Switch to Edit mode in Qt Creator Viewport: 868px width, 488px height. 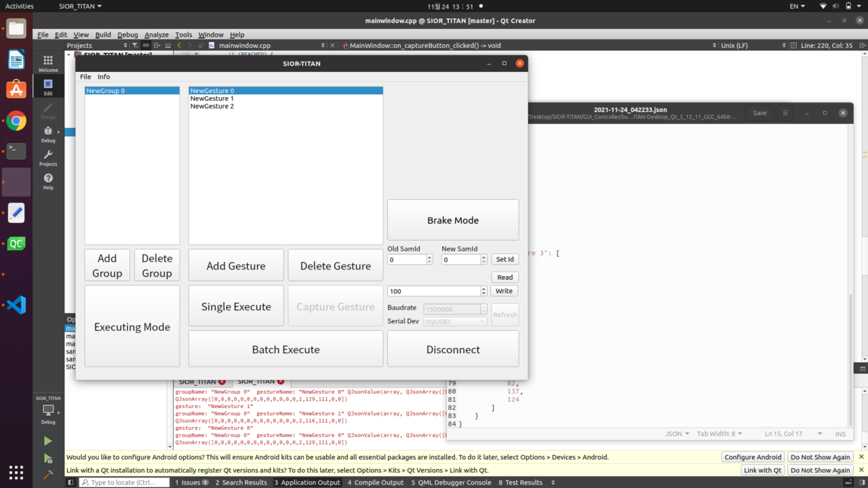[x=48, y=87]
